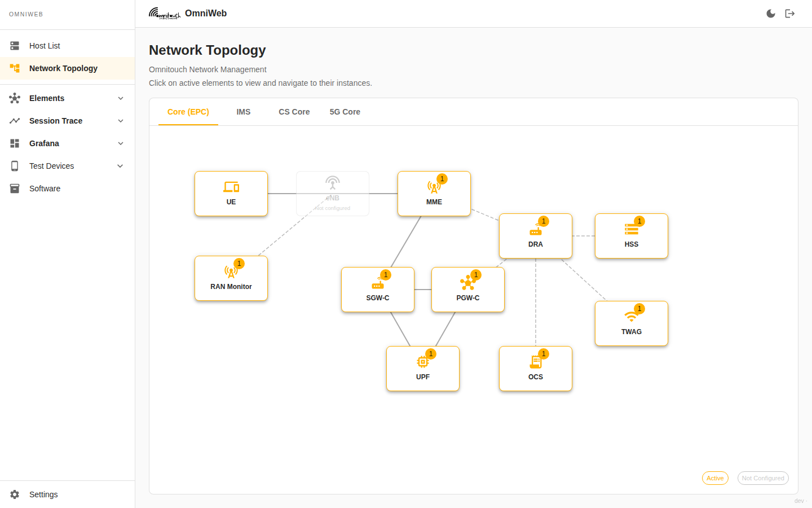Image resolution: width=812 pixels, height=508 pixels.
Task: Click the MME instance count badge
Action: click(442, 179)
